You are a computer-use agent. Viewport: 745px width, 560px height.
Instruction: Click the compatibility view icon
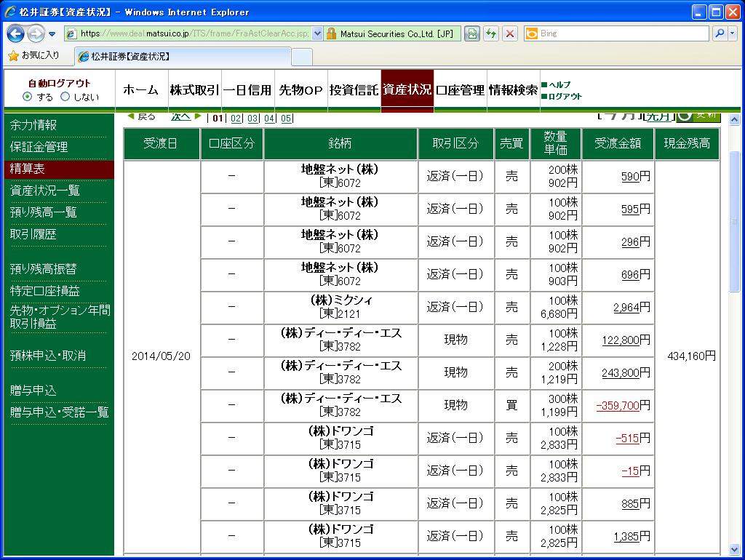(x=472, y=33)
